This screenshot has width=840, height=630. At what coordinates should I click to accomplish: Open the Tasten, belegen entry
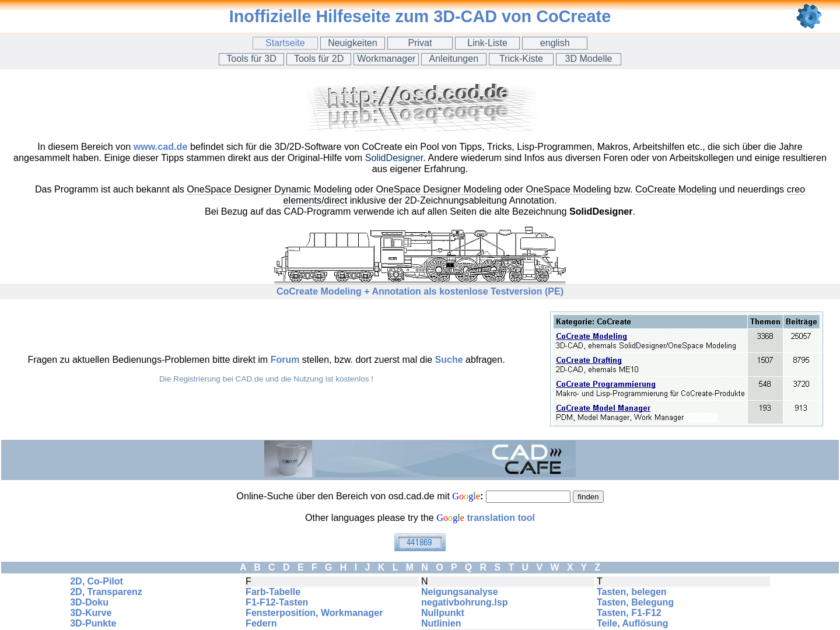click(631, 592)
